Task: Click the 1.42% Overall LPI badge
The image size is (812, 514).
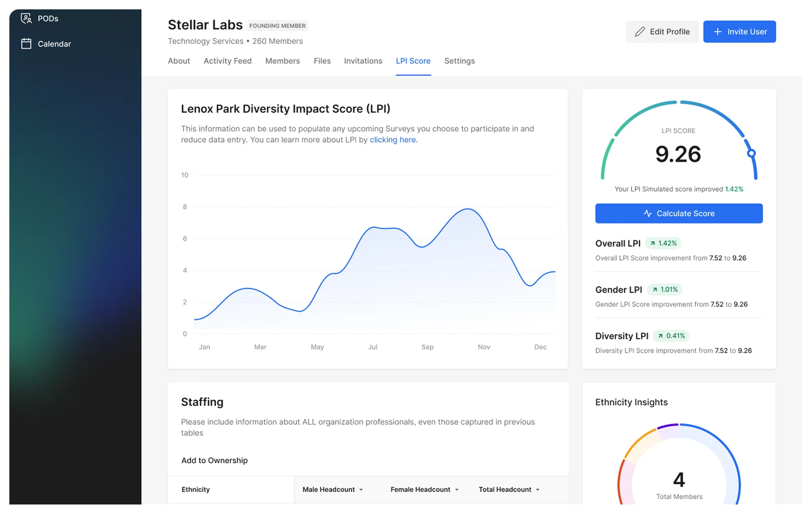Action: (663, 243)
